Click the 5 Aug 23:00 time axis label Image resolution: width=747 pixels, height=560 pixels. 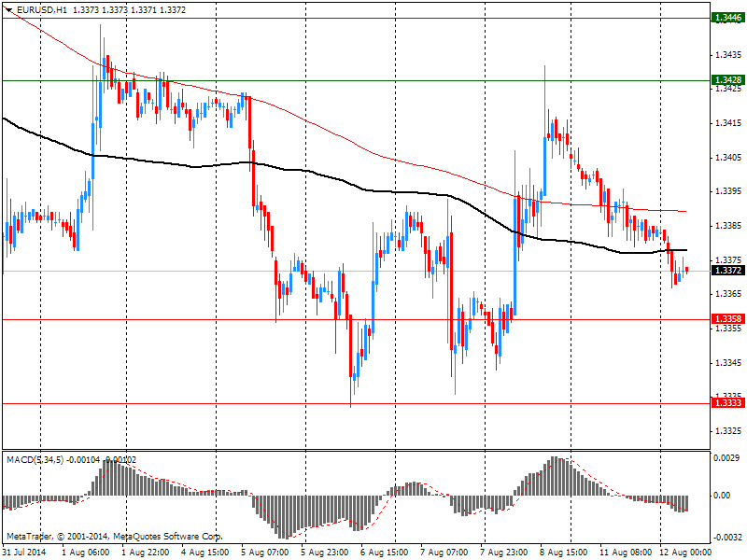[x=325, y=553]
